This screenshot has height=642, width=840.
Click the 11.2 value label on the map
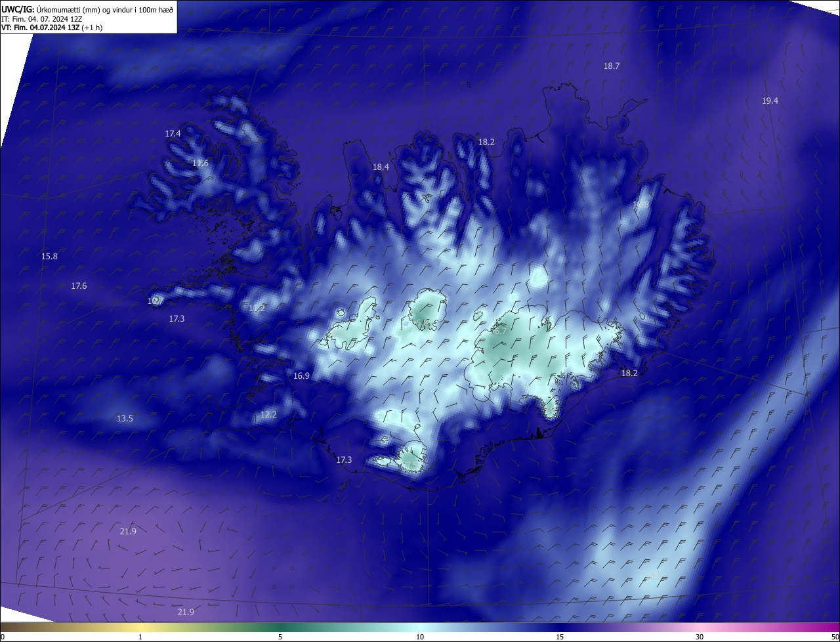pos(257,308)
